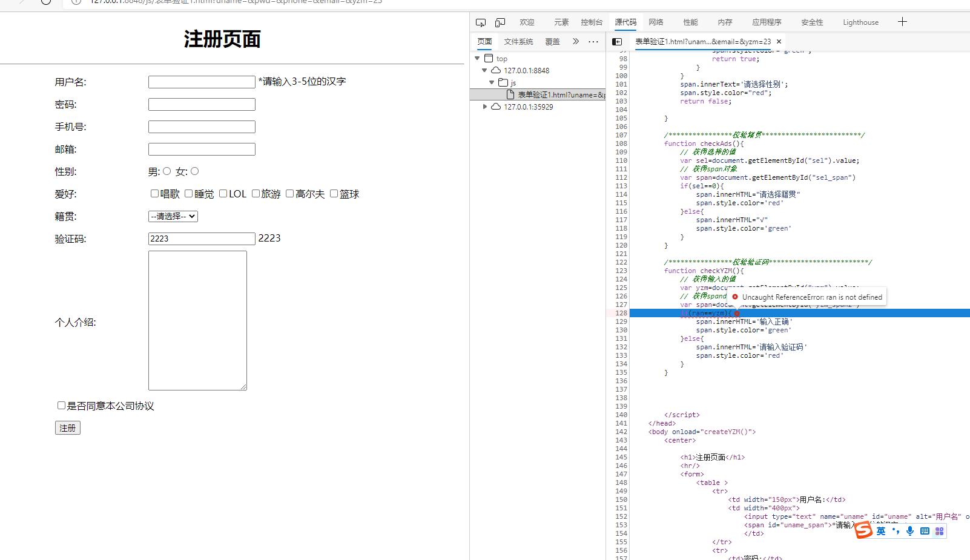The width and height of the screenshot is (970, 560).
Task: Check the 旅游 hobby checkbox
Action: tap(256, 194)
